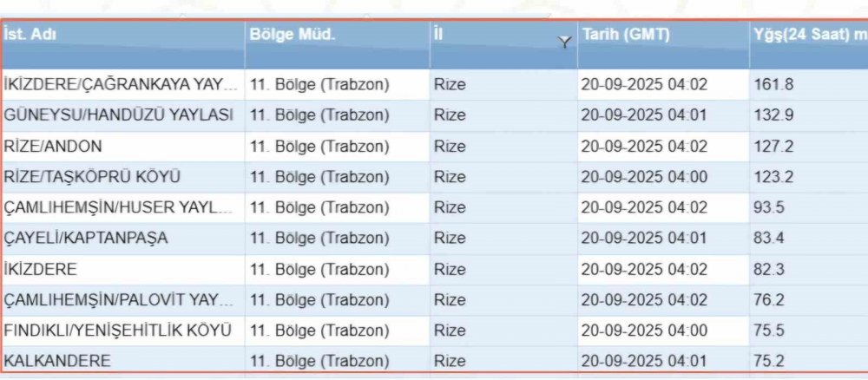Click the RİZE/ANDON station name
Screen dimensions: 868x380
[53, 146]
